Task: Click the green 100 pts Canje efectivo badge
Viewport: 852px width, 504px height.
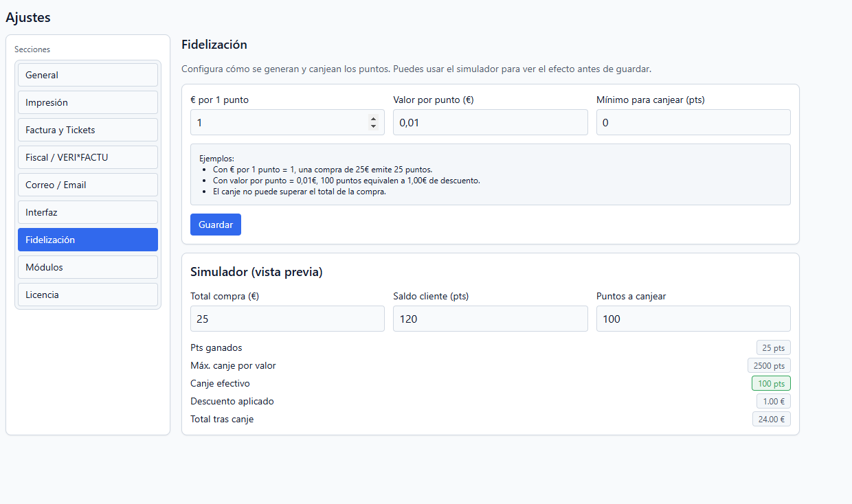Action: 771,383
